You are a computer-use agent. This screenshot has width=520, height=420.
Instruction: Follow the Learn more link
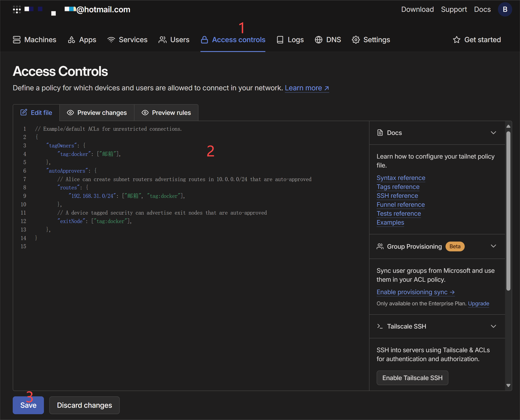(307, 88)
